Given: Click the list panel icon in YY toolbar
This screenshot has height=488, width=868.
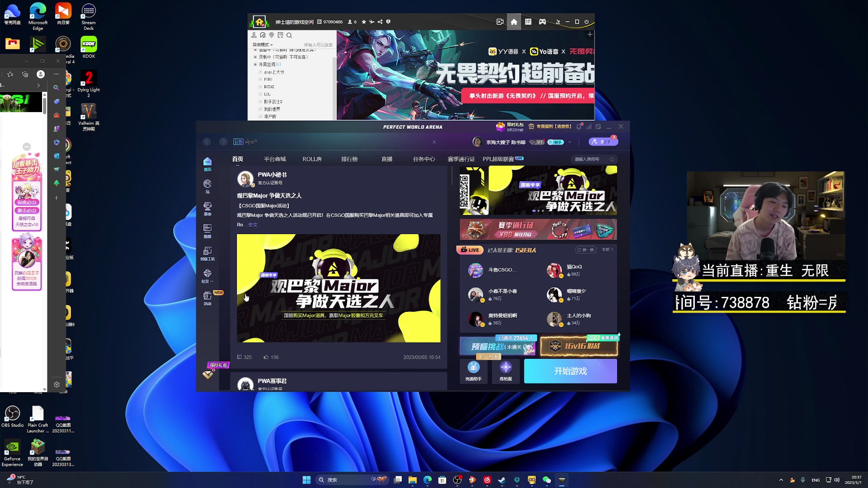Looking at the screenshot, I should tap(528, 22).
